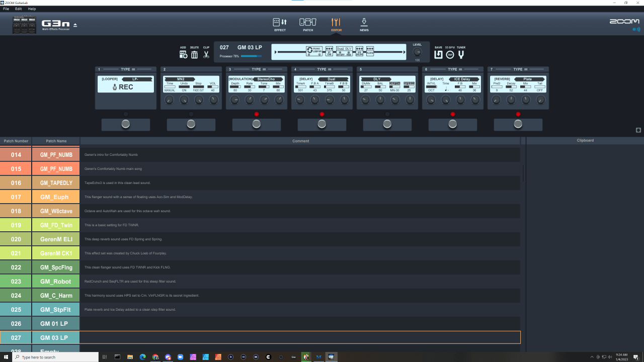Toggle the StereoCho effect footswitch
Viewport: 644px width, 362px height.
pos(256,124)
